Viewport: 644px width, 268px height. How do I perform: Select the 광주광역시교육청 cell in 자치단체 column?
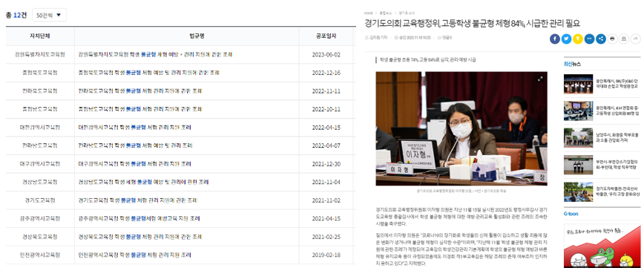click(x=40, y=218)
